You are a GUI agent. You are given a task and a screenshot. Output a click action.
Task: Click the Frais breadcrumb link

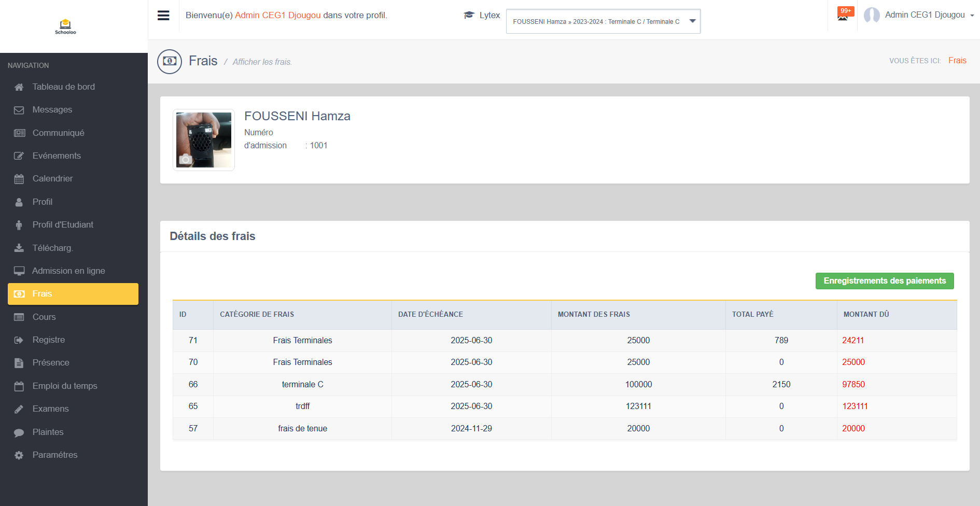(957, 61)
